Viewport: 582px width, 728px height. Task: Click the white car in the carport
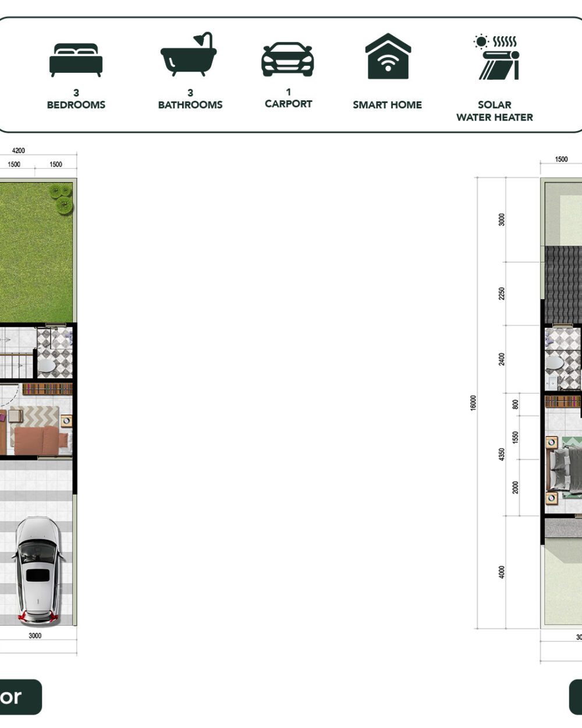(38, 570)
